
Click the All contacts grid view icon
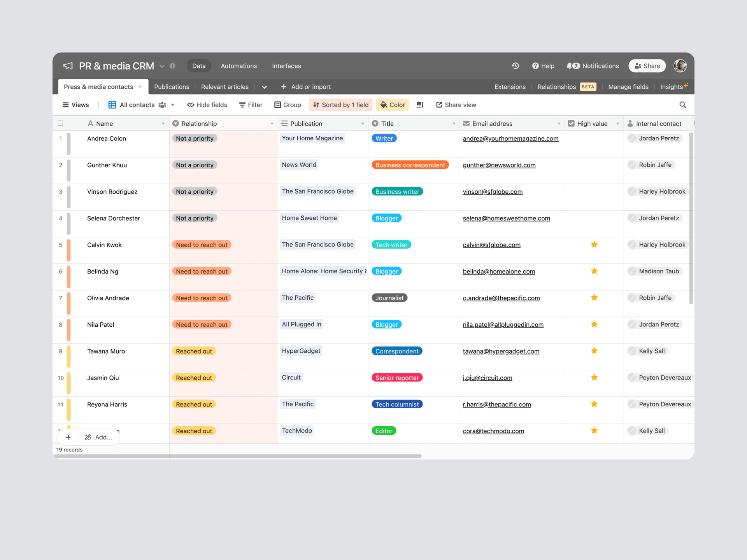(x=112, y=105)
